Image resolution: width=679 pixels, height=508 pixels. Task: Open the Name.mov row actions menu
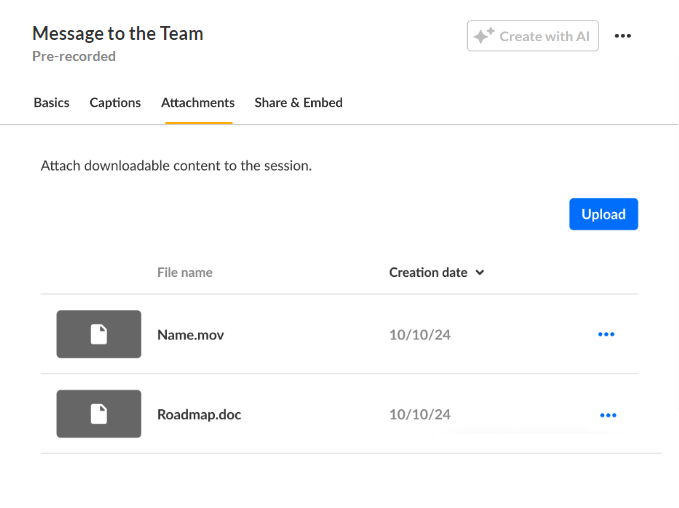click(x=606, y=334)
